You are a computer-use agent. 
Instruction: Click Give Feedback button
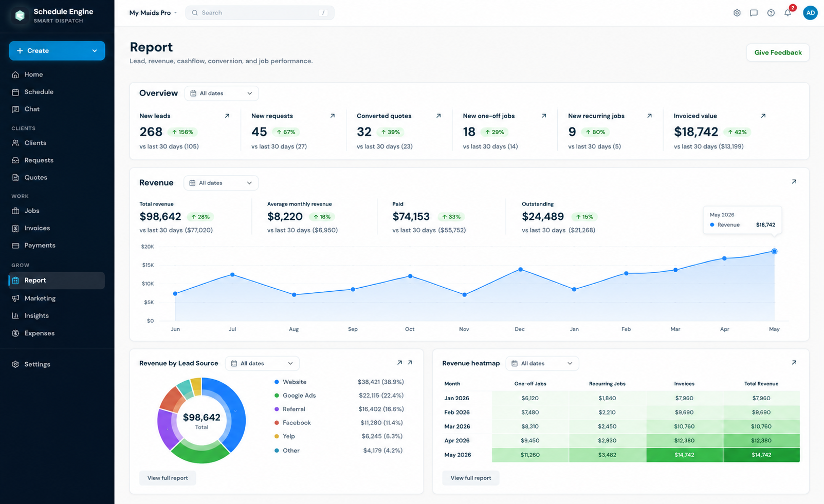click(x=778, y=52)
